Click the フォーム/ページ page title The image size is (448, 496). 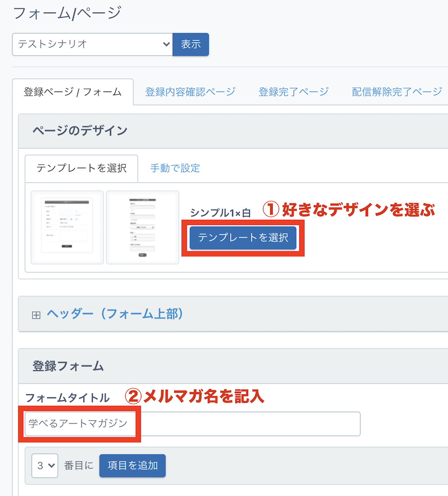pos(67,13)
